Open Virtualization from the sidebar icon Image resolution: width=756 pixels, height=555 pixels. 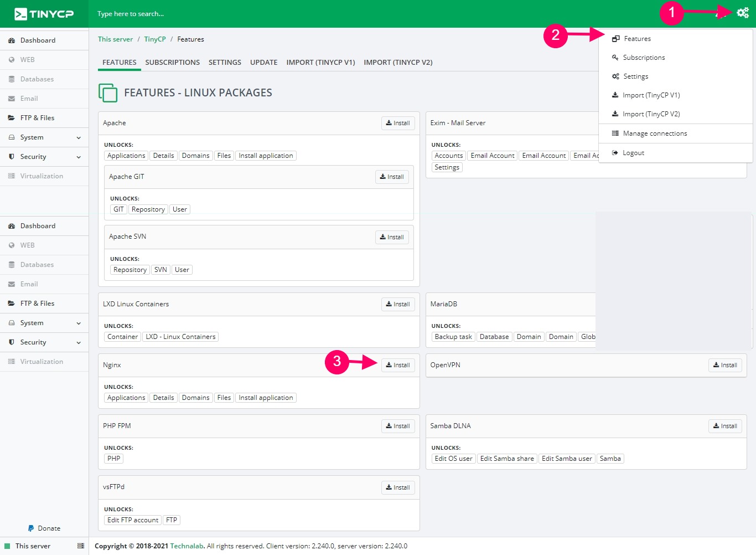[x=12, y=176]
